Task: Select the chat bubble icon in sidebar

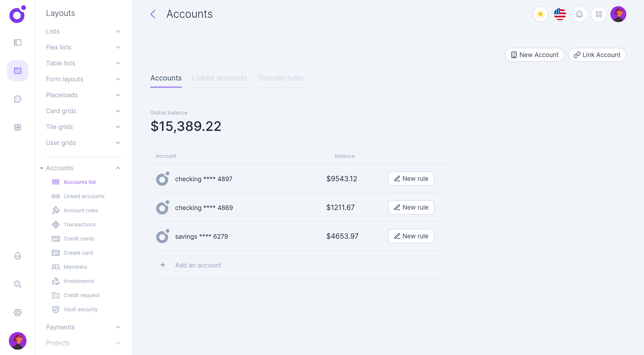Action: coord(17,99)
